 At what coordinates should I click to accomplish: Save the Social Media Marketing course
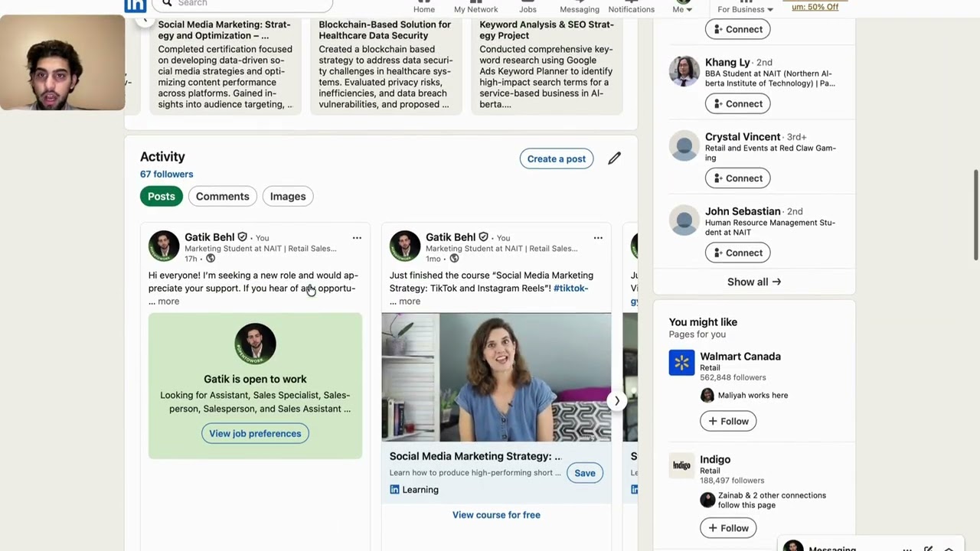point(585,473)
